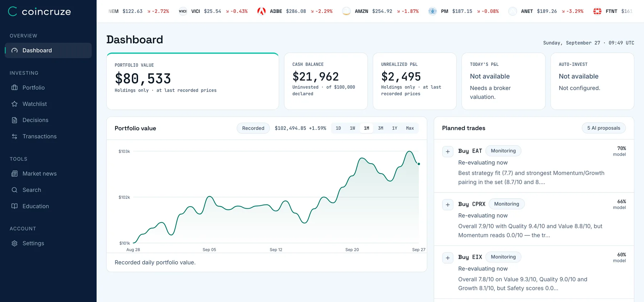The height and width of the screenshot is (302, 644).
Task: Open the 5 AI proposals badge
Action: pos(604,128)
